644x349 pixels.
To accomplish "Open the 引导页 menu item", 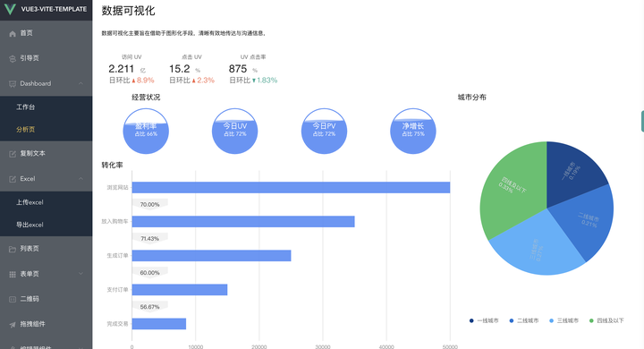I will (46, 58).
